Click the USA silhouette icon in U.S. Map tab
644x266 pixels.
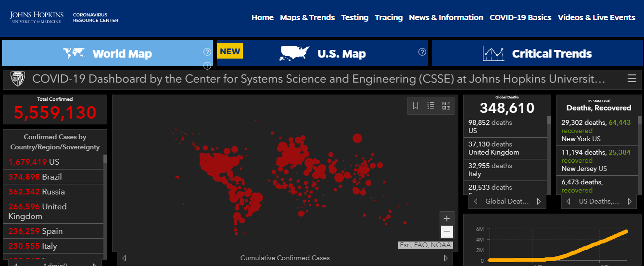[x=295, y=53]
